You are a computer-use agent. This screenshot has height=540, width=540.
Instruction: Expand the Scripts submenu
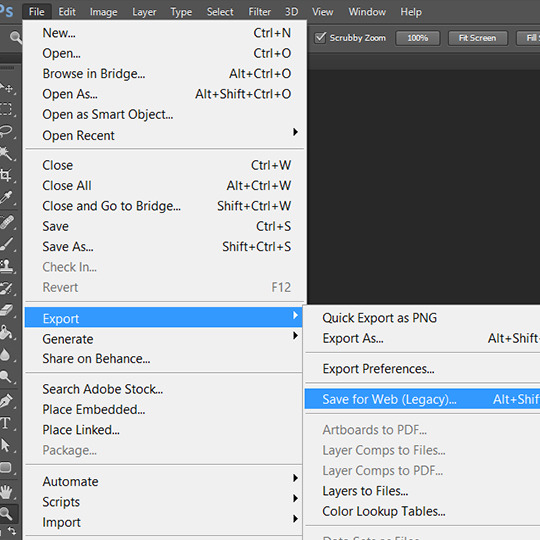click(x=164, y=502)
